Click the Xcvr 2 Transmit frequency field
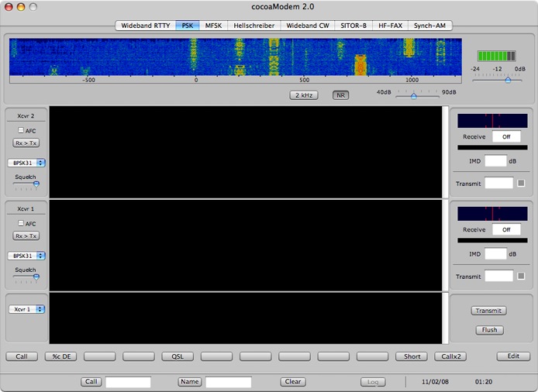The height and width of the screenshot is (392, 538). tap(499, 183)
